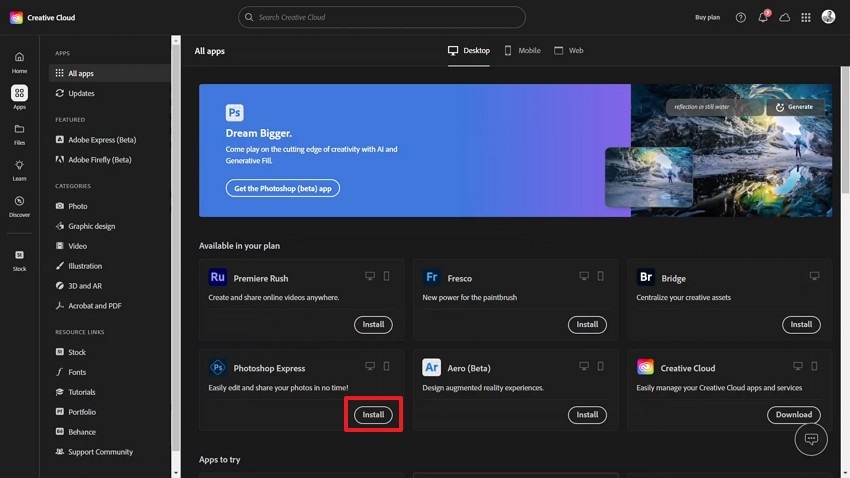
Task: Open the user profile avatar
Action: pos(828,17)
